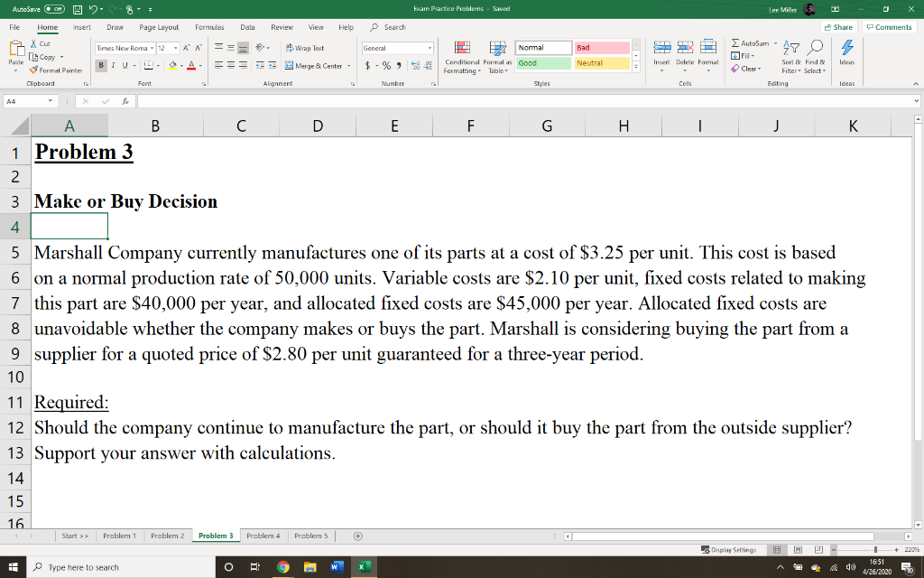
Task: Open the Sort & Filter menu
Action: click(792, 57)
